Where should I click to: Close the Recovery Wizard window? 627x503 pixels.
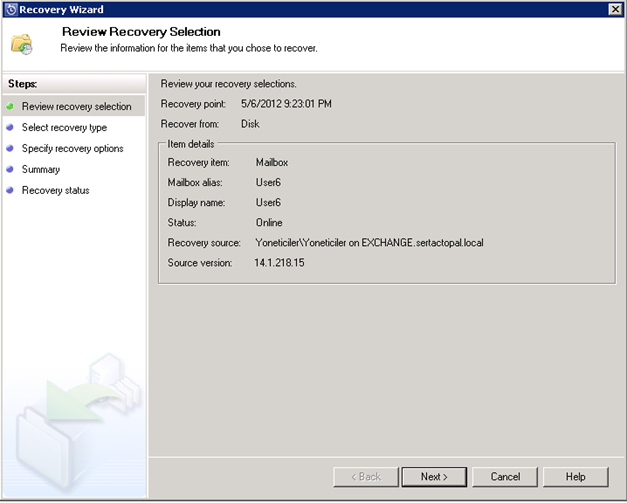616,9
